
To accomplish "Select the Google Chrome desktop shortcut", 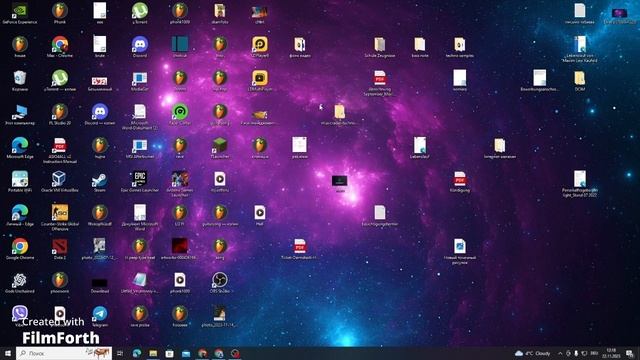I will (20, 249).
